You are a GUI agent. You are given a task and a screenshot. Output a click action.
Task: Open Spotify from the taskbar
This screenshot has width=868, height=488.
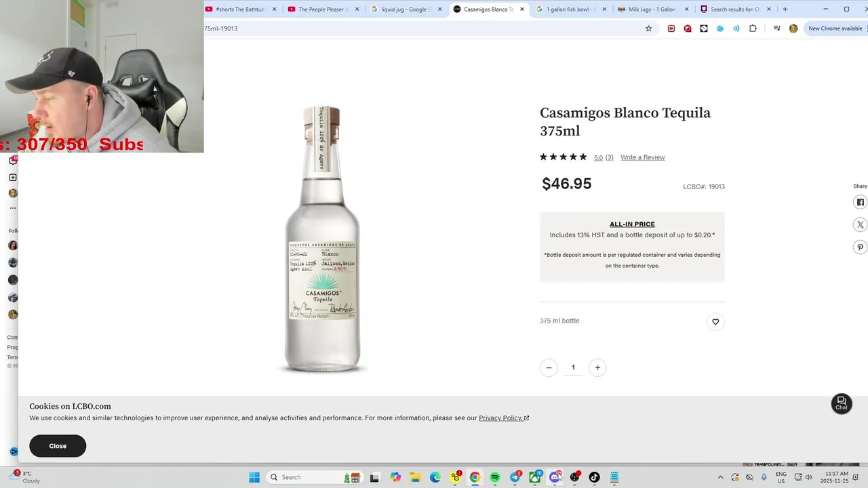pos(495,477)
